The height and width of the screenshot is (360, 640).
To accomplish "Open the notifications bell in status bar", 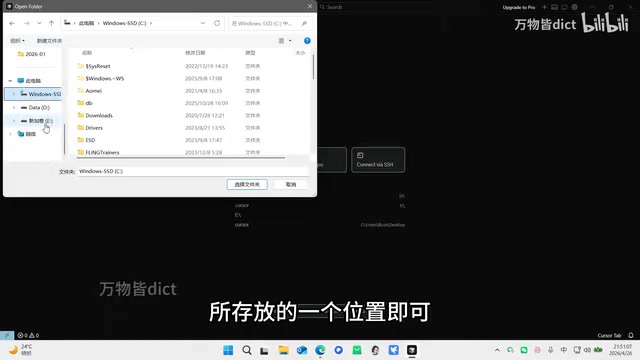I will coord(631,335).
